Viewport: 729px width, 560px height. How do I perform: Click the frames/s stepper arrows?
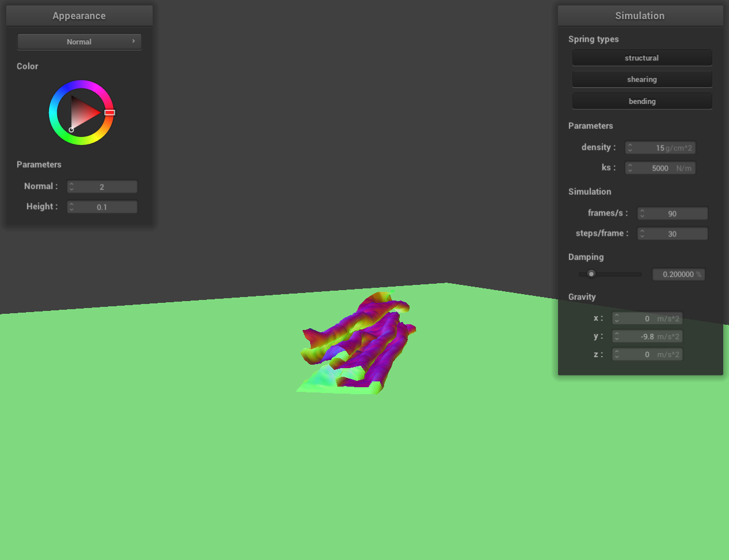tap(642, 214)
